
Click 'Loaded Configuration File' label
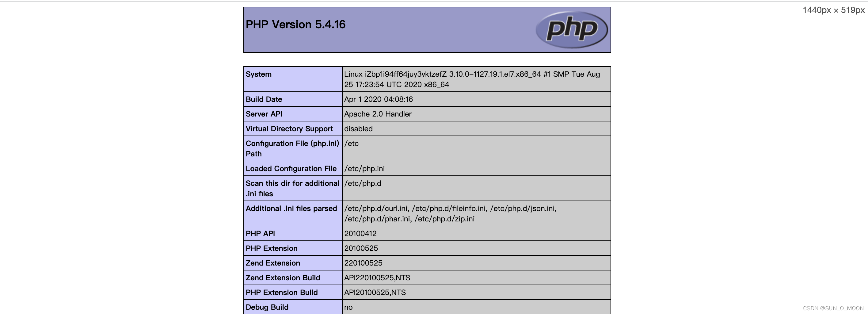pos(291,169)
